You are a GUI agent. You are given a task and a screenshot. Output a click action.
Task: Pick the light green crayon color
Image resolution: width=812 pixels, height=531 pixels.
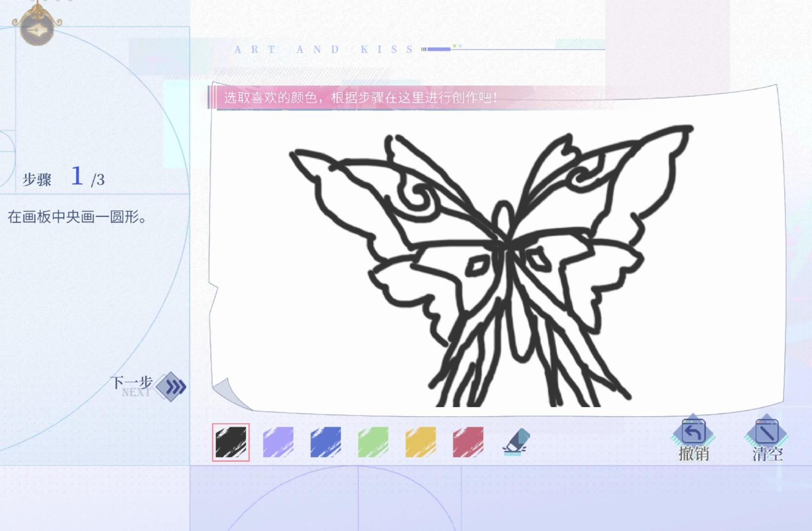373,442
